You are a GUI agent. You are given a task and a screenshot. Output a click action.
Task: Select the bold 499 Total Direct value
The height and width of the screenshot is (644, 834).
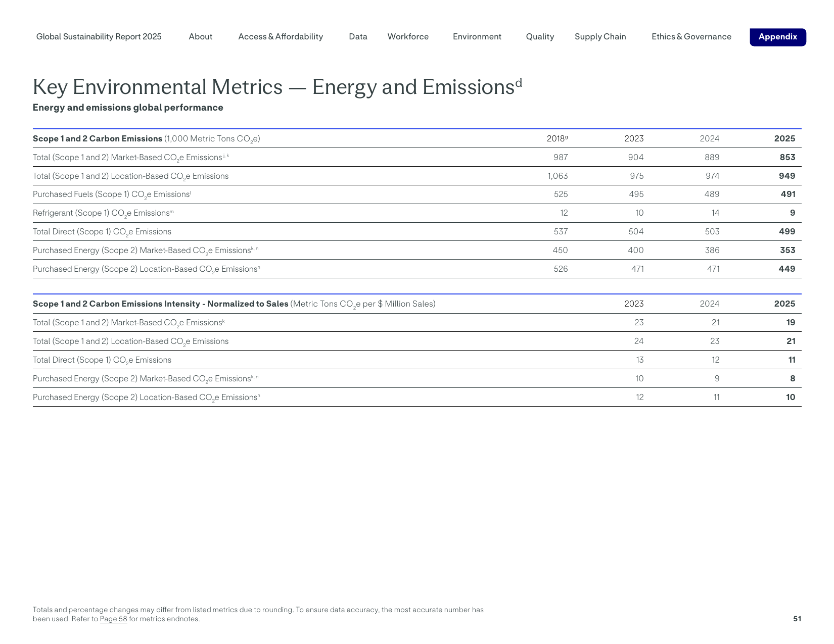click(x=787, y=232)
